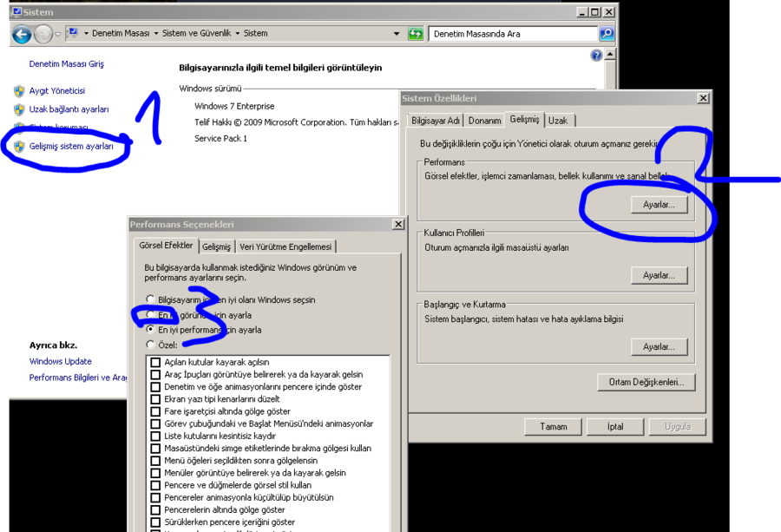Open Gelişmiş sistem ayarları link
Screen dimensions: 781x532
pos(71,147)
